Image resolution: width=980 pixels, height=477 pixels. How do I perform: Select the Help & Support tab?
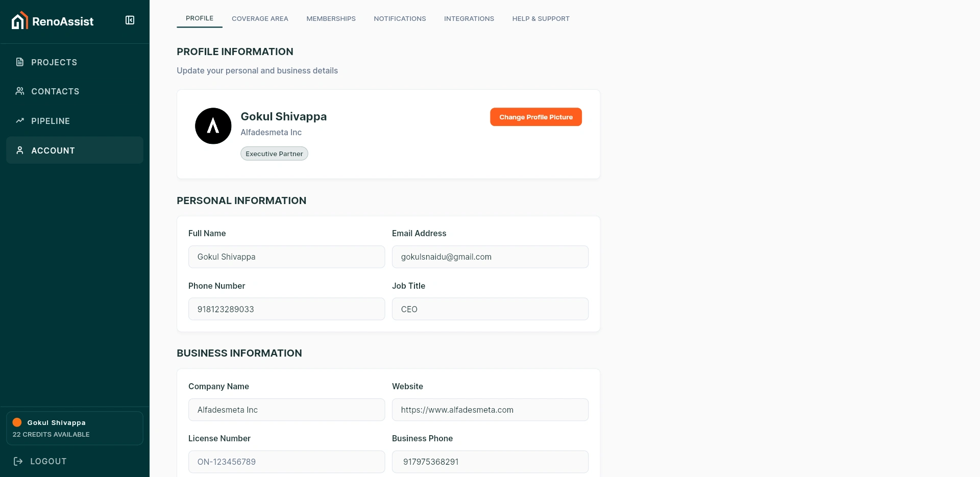pos(541,19)
